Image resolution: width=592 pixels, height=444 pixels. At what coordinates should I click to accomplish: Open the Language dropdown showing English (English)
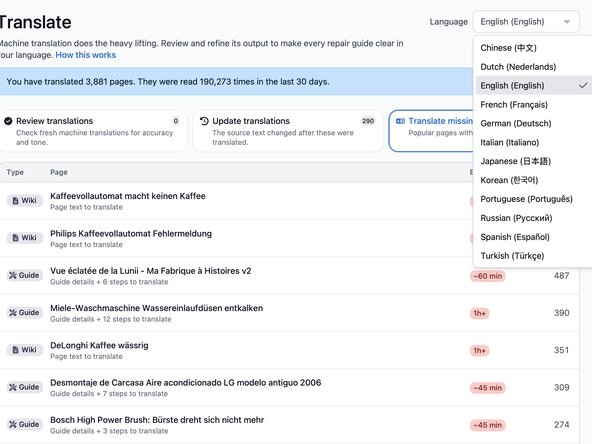click(526, 22)
